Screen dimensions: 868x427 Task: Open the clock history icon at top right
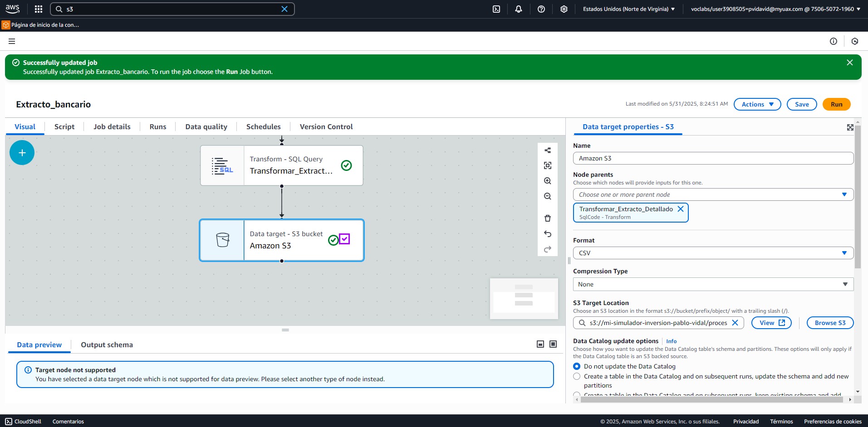coord(855,41)
